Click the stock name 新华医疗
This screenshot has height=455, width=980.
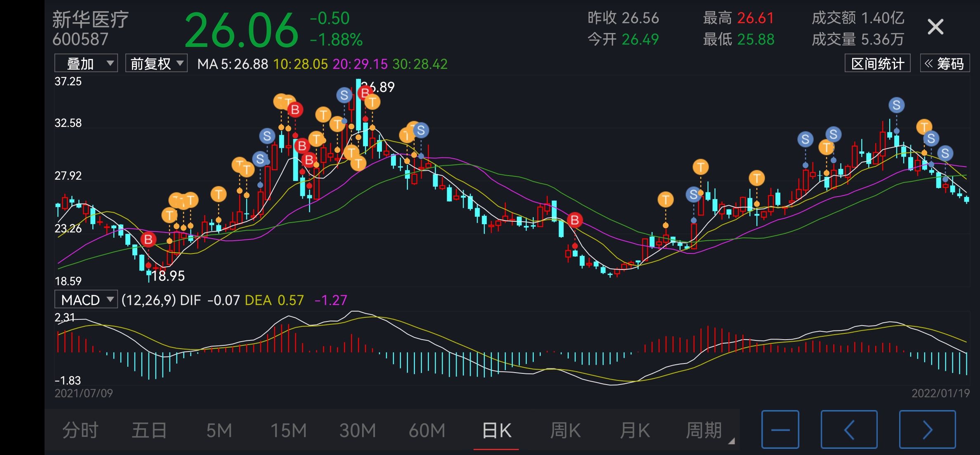90,19
